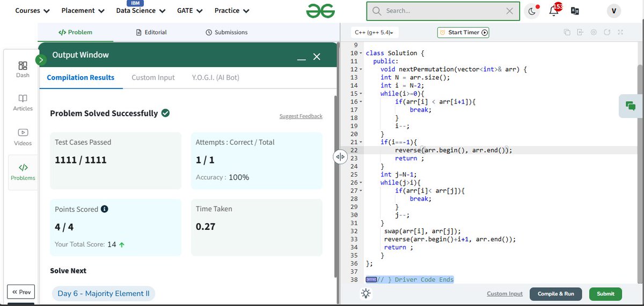644x306 pixels.
Task: Open the Y.O.G.I. (AI Bot) tab
Action: click(216, 78)
